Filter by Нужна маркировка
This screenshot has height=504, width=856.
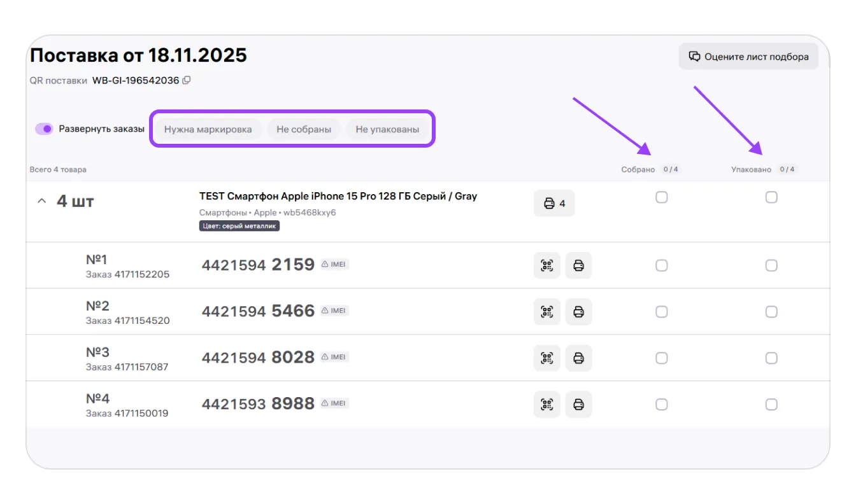208,130
